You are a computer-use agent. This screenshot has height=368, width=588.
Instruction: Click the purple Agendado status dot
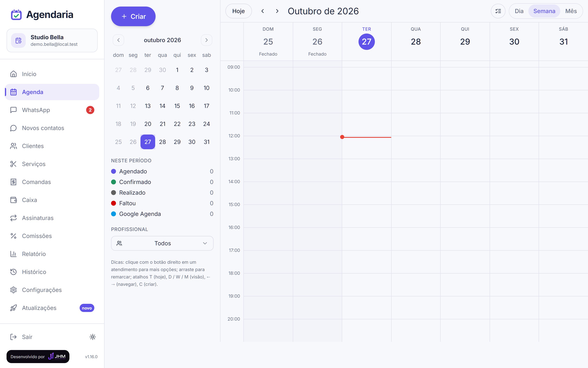114,171
